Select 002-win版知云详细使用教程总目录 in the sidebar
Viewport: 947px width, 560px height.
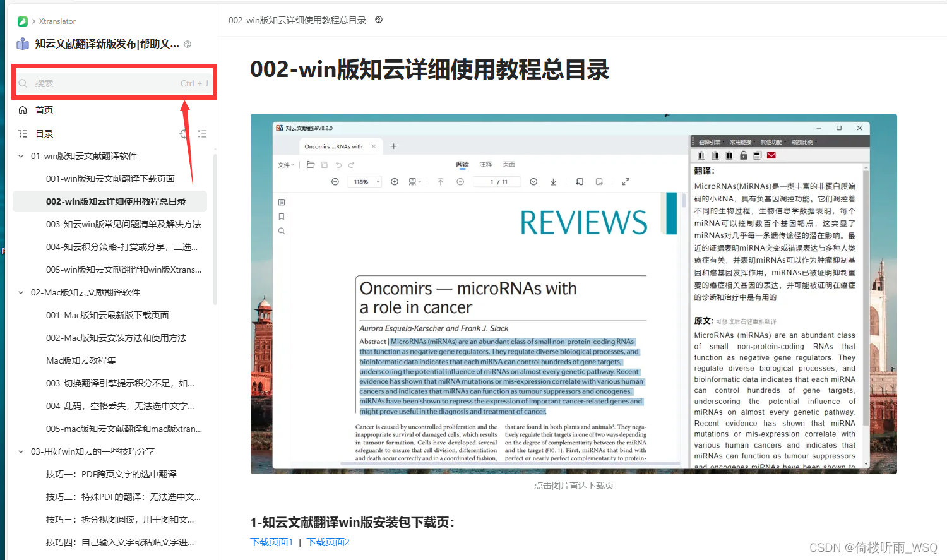(x=110, y=201)
